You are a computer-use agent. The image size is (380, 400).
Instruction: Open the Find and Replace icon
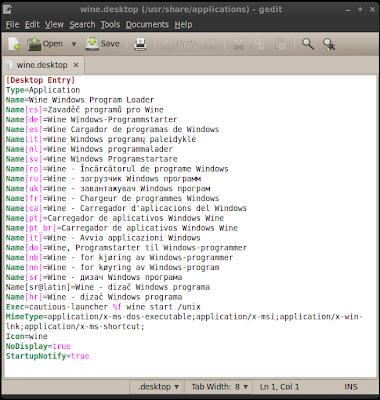tap(329, 44)
